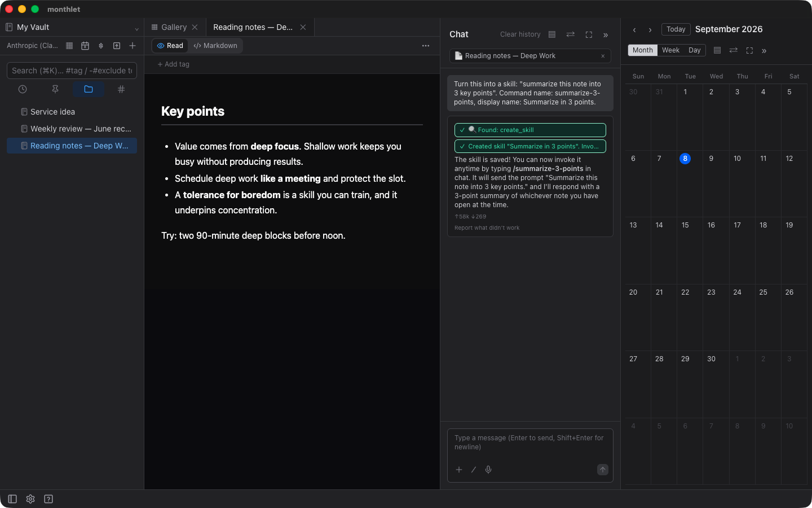Toggle the sidebar panel icon in bottom bar
The width and height of the screenshot is (812, 508).
pyautogui.click(x=12, y=499)
